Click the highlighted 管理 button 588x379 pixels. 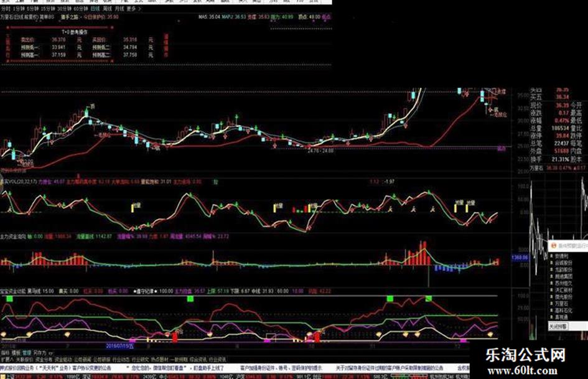(x=27, y=353)
